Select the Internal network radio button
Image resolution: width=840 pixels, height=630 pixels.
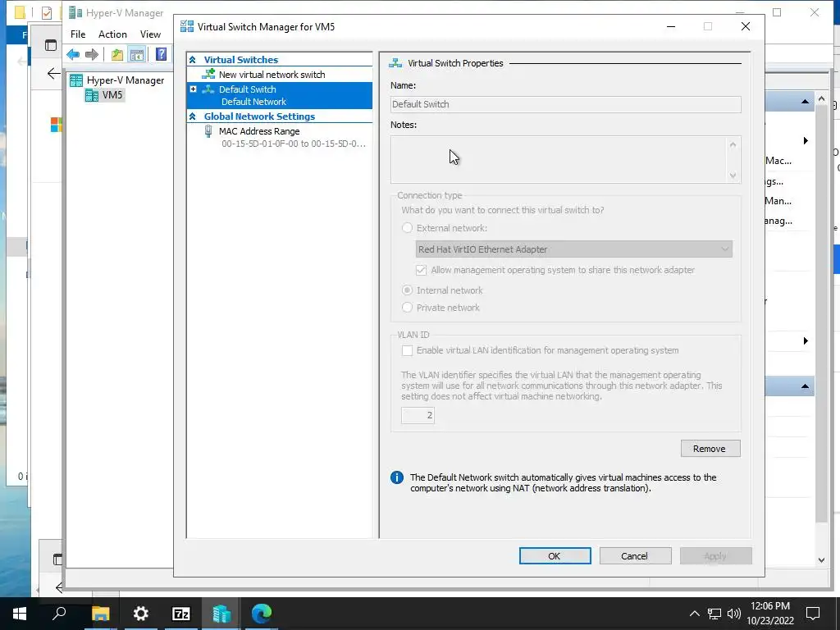407,290
